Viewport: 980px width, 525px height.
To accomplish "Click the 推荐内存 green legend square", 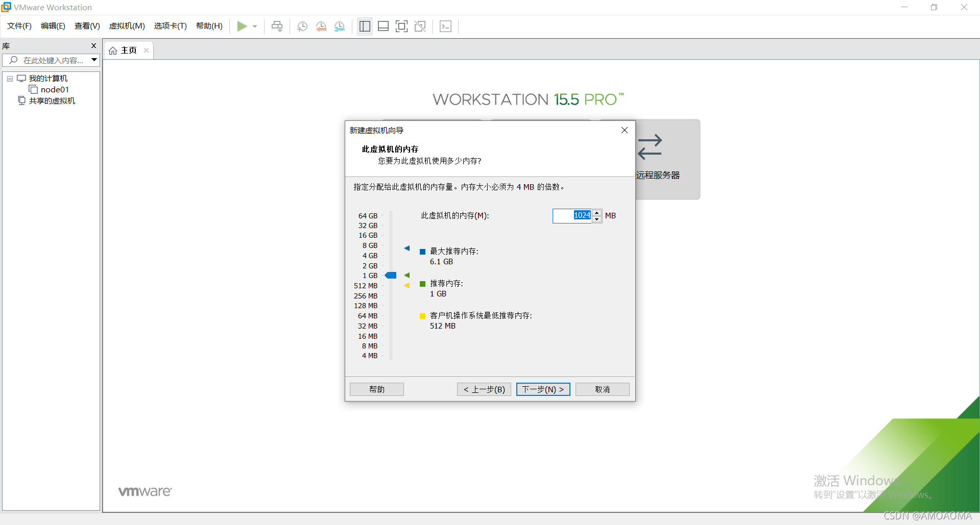I will coord(423,284).
